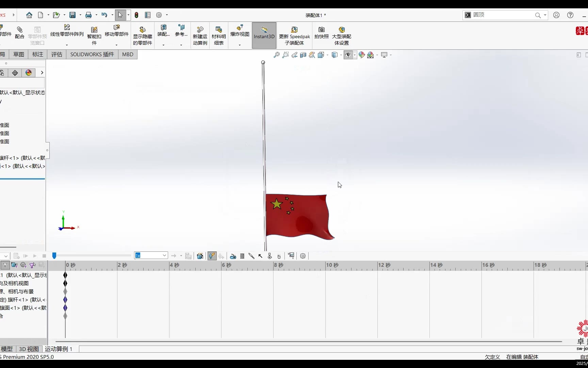The height and width of the screenshot is (368, 588).
Task: Click Update Speedpak subassembly icon
Action: point(294,35)
